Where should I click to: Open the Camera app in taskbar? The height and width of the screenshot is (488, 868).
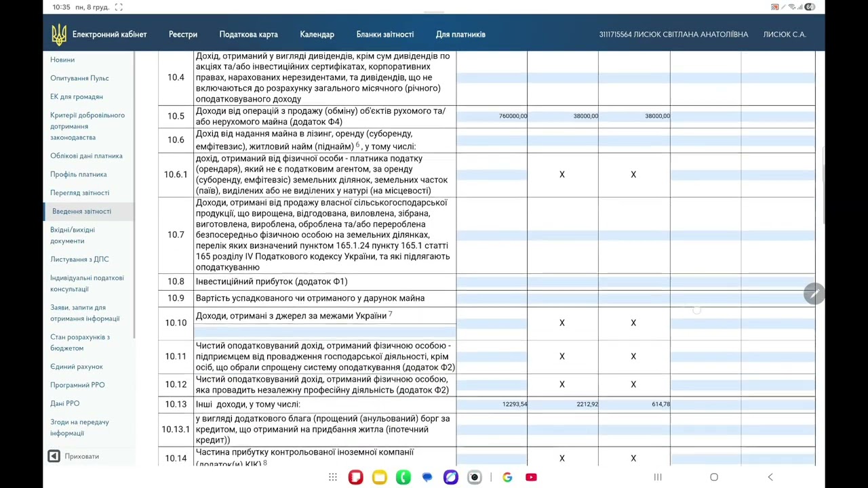pos(475,477)
